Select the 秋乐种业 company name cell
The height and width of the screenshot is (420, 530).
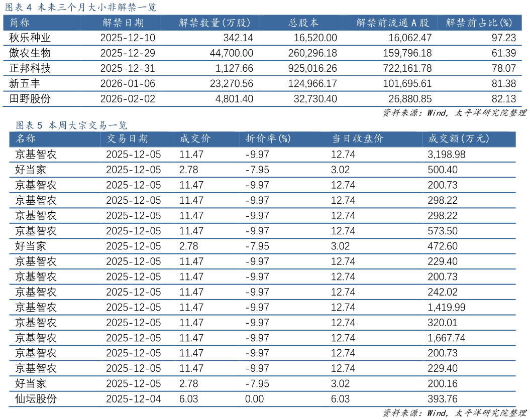coord(30,38)
